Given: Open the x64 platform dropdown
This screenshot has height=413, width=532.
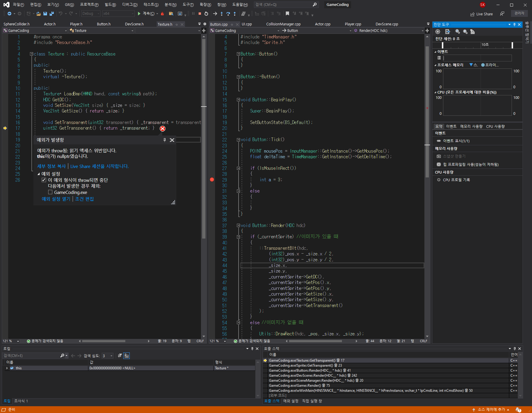Looking at the screenshot, I should 118,14.
